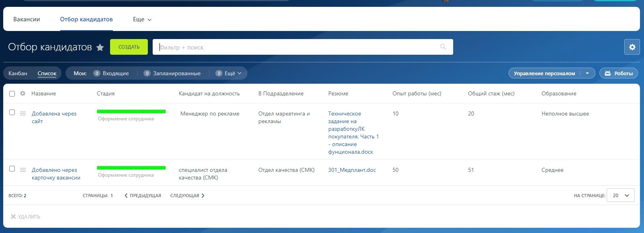Click the search magnifier in filter field
This screenshot has width=644, height=233.
[x=443, y=47]
